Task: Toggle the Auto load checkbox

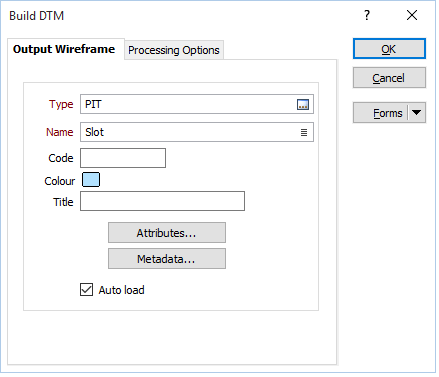Action: [86, 290]
